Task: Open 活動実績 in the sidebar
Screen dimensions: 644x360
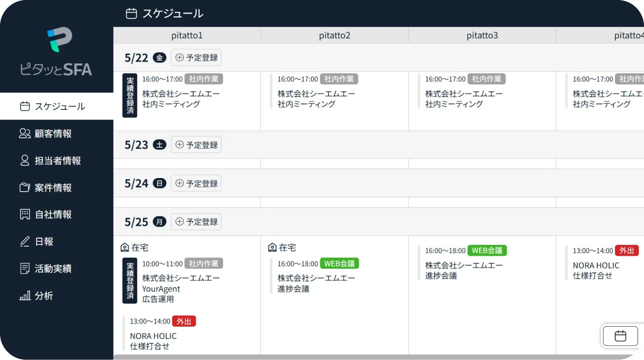Action: [x=56, y=269]
